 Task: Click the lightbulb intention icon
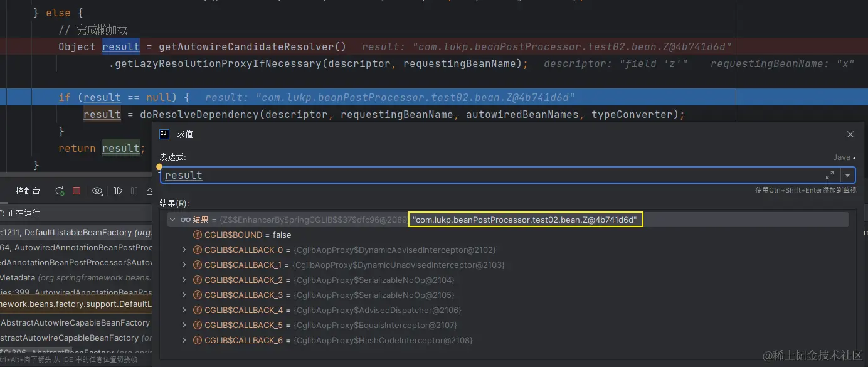tap(159, 167)
